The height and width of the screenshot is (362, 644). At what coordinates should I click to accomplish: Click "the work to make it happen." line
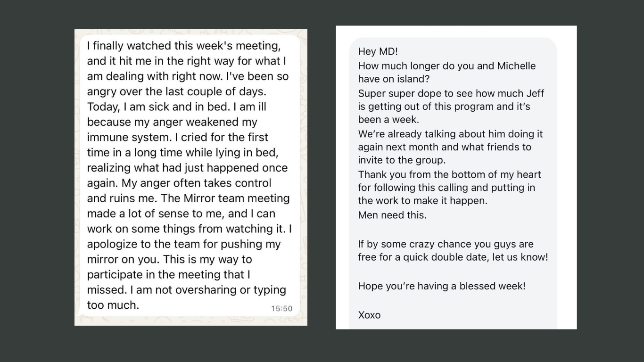[x=422, y=200]
